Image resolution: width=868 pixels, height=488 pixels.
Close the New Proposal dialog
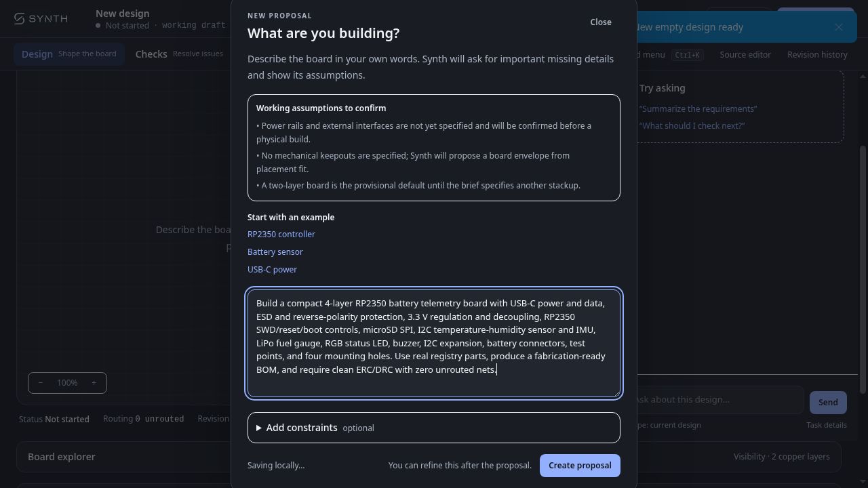tap(601, 22)
